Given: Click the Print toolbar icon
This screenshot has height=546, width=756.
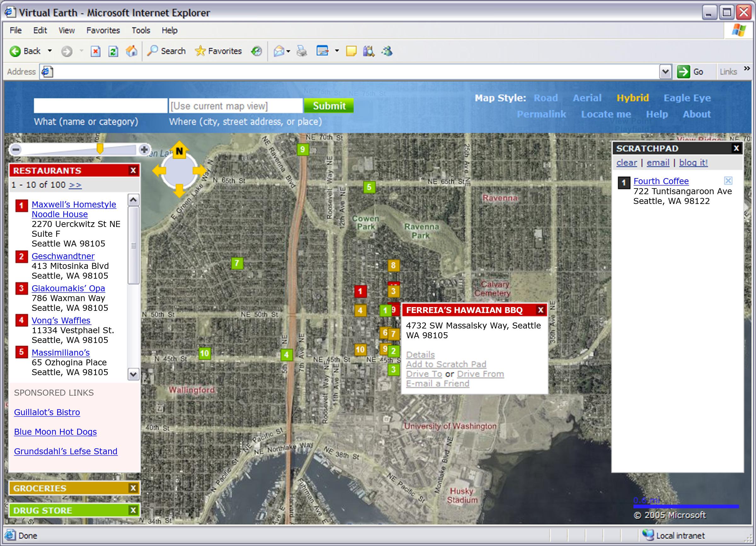Looking at the screenshot, I should [302, 51].
